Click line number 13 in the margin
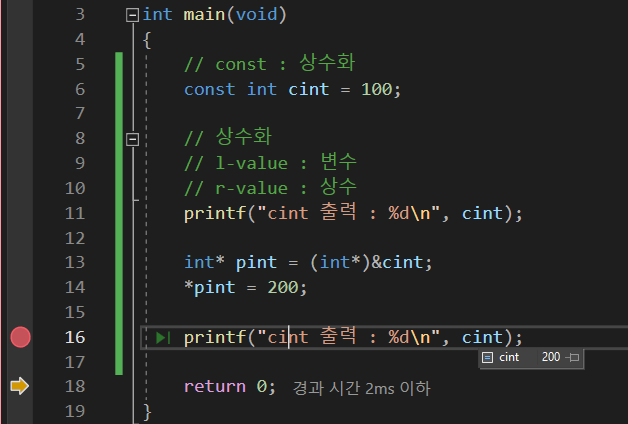 [75, 262]
